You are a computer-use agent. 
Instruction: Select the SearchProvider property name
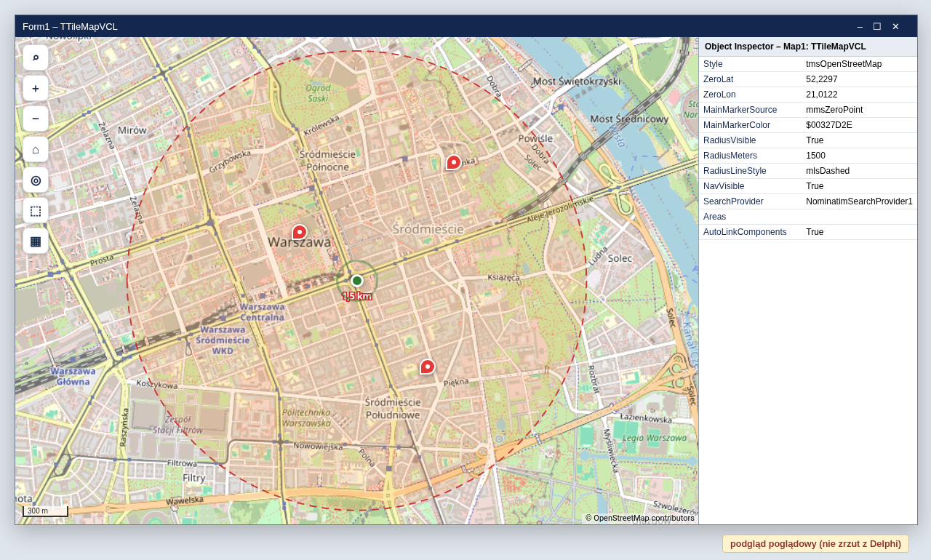733,201
